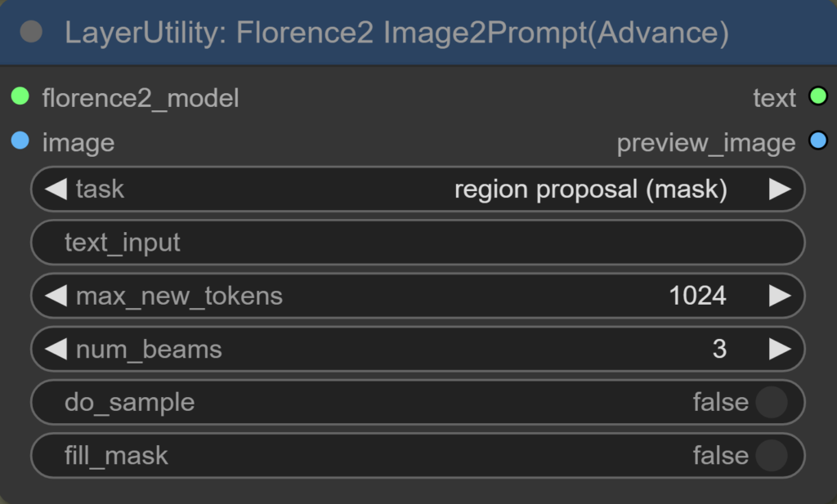The width and height of the screenshot is (837, 504).
Task: Click the green text output socket
Action: (817, 97)
